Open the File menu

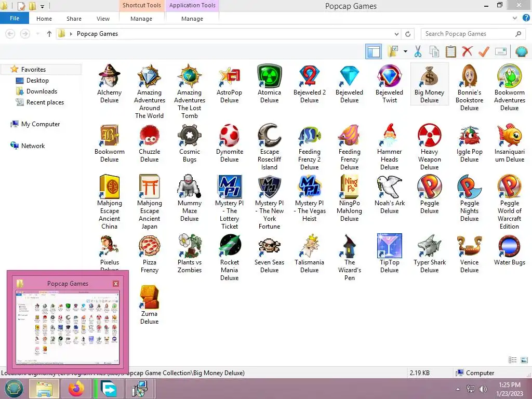15,18
